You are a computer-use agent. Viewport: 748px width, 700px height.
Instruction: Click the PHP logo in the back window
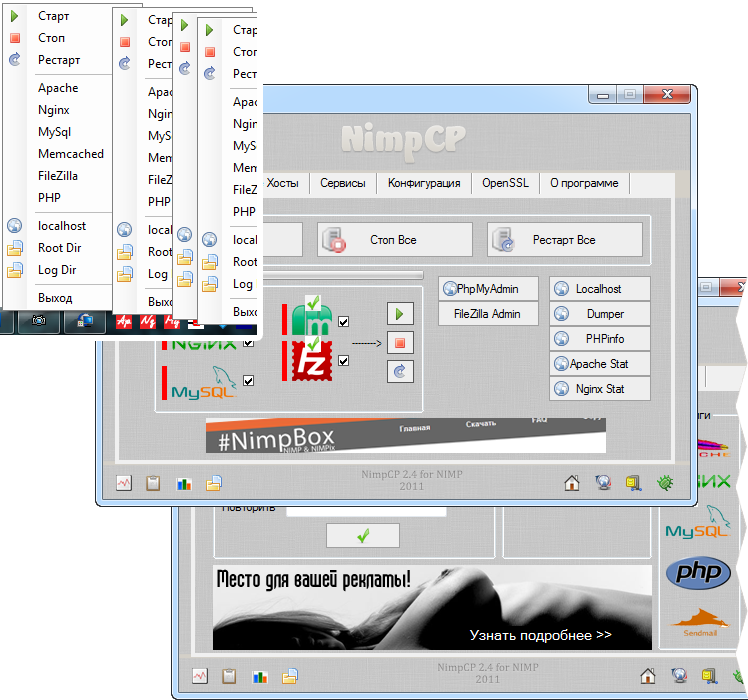click(698, 572)
